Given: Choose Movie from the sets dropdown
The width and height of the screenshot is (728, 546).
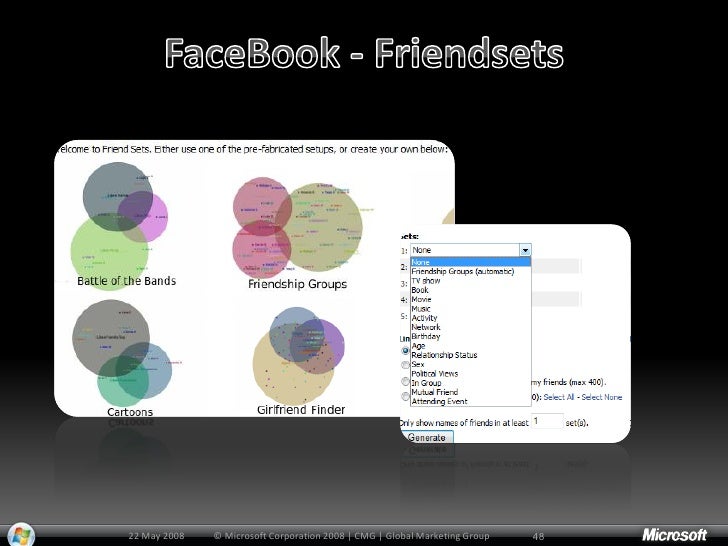Looking at the screenshot, I should [421, 299].
